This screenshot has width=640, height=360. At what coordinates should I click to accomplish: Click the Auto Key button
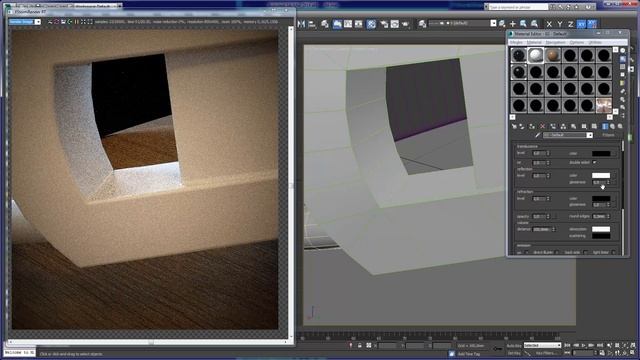pyautogui.click(x=514, y=346)
